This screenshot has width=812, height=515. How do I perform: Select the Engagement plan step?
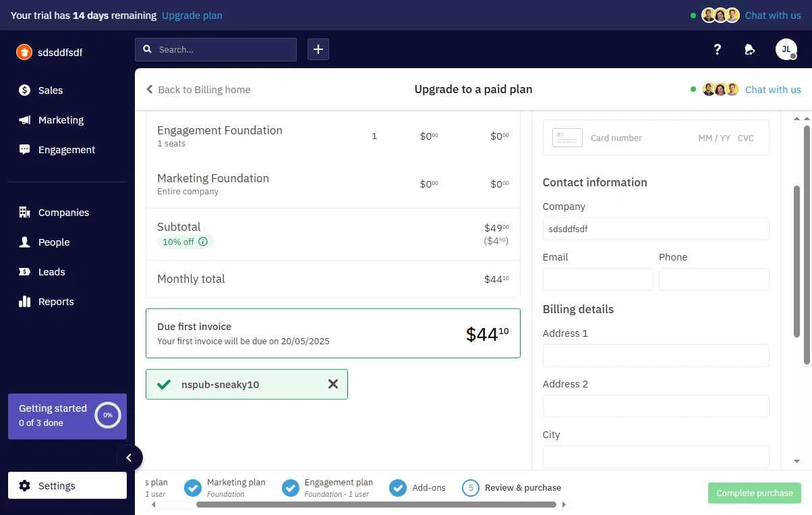328,487
